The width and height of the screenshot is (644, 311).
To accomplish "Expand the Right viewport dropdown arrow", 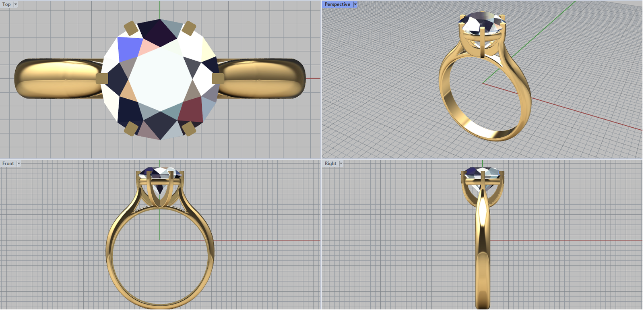I will click(x=341, y=164).
